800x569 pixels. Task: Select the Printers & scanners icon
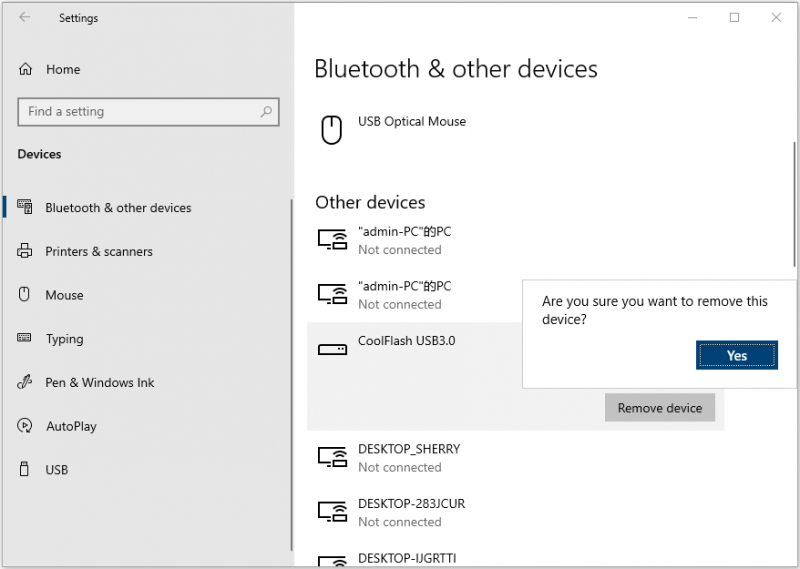click(24, 251)
